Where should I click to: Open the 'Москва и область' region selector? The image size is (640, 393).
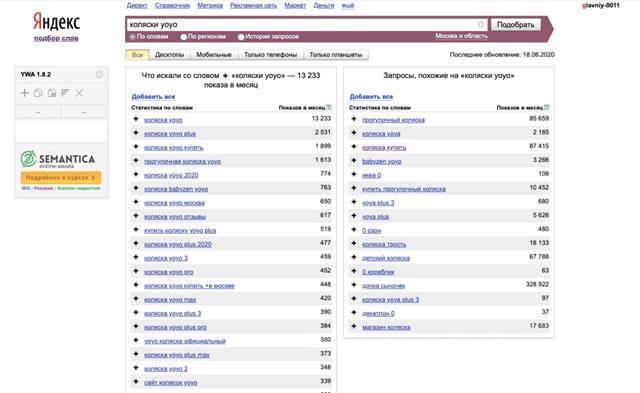461,36
